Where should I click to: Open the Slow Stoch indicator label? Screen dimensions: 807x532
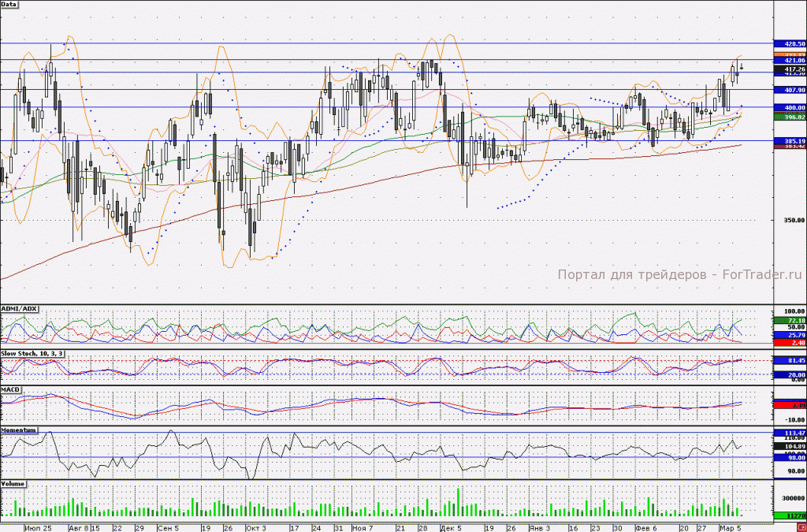pyautogui.click(x=33, y=353)
